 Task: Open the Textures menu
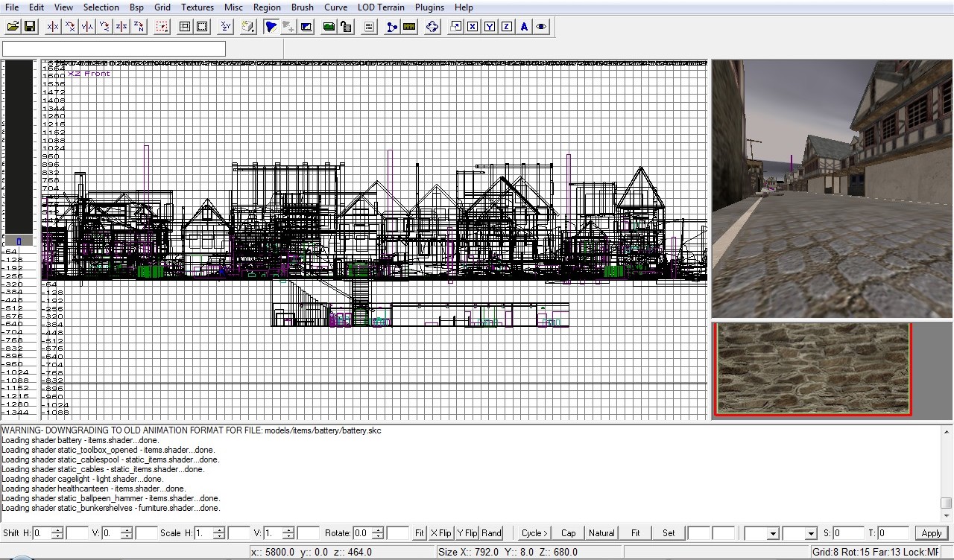(x=198, y=7)
